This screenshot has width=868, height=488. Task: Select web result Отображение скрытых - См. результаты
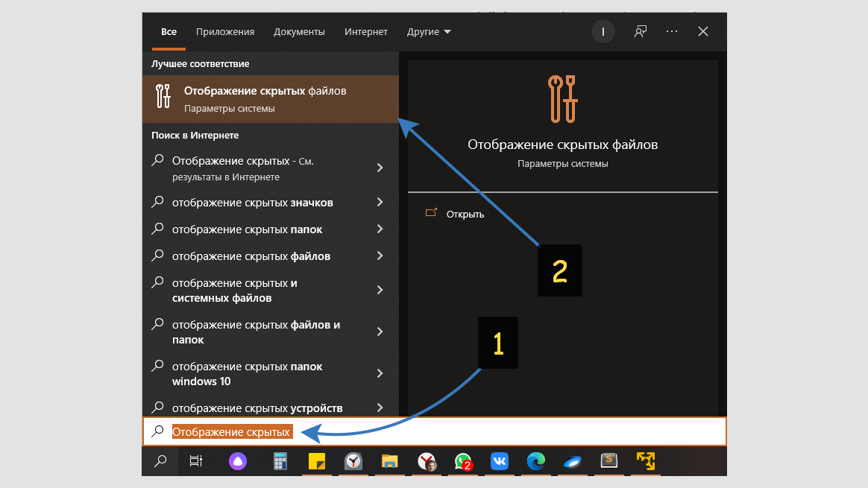(271, 168)
